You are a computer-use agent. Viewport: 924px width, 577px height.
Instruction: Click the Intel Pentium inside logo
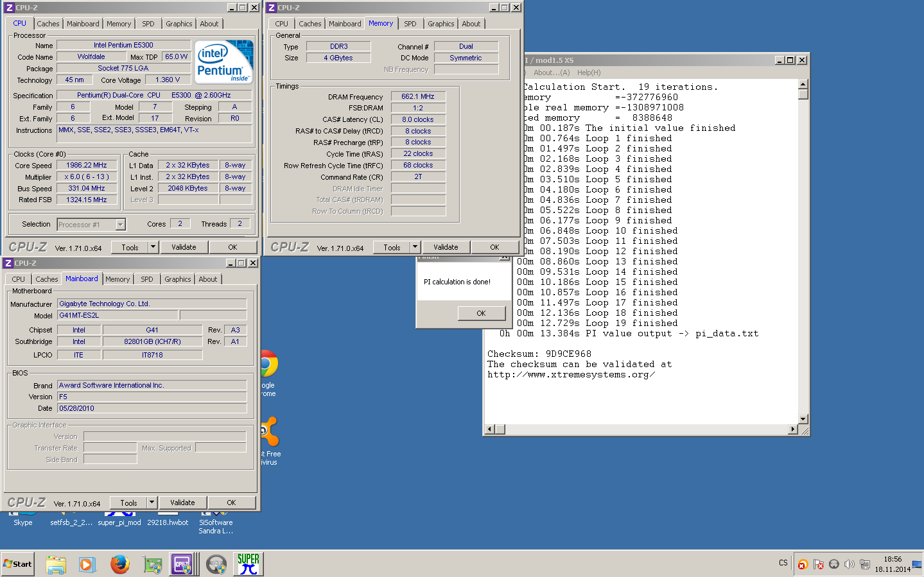224,62
